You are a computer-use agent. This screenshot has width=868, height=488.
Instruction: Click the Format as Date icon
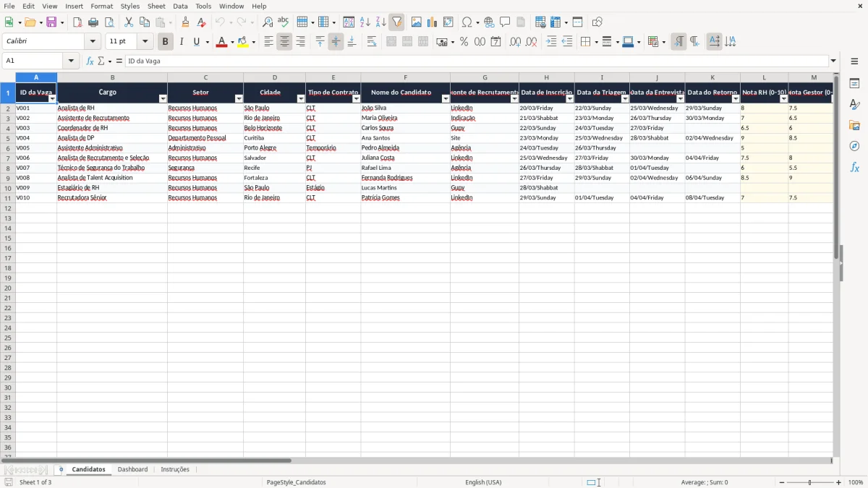pyautogui.click(x=496, y=42)
